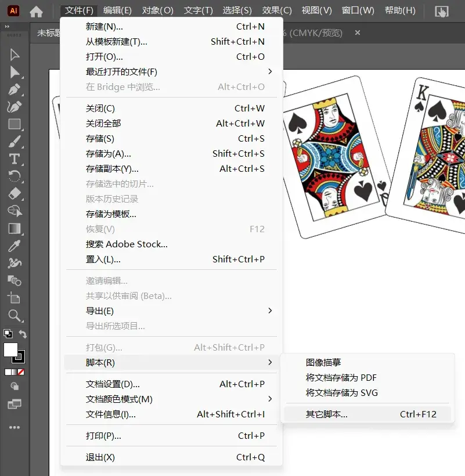Expand 最近打开的文件(F) submenu

[171, 71]
